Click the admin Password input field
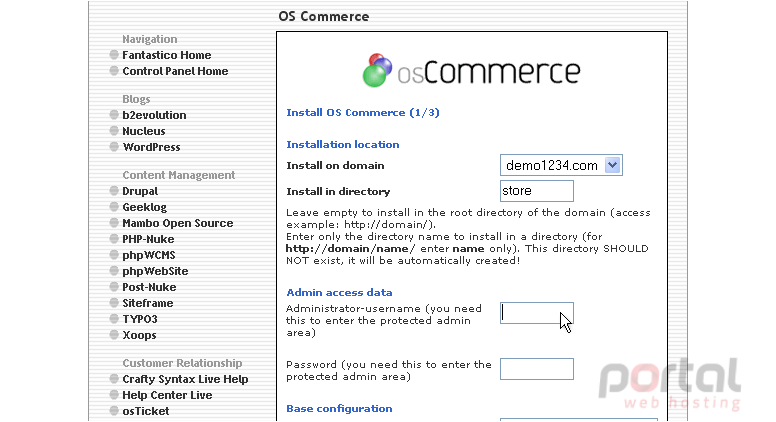Viewport: 776px width, 422px height. coord(537,369)
